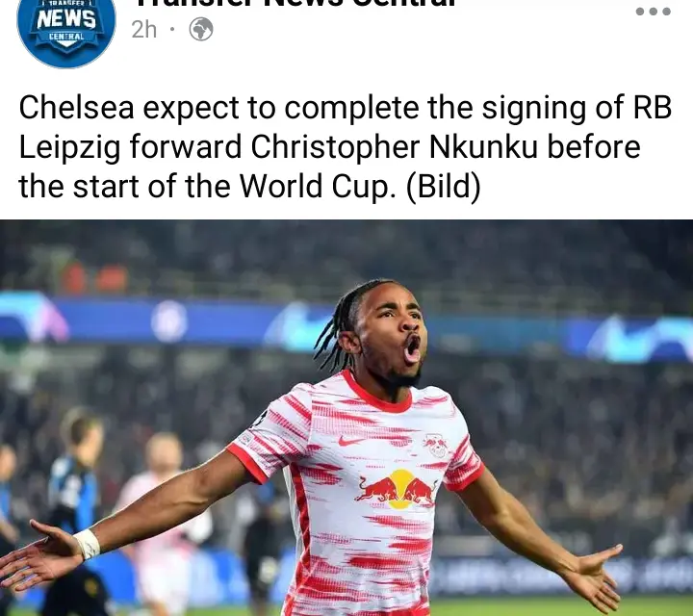
Task: Click the (Bild) source mention
Action: (x=444, y=187)
